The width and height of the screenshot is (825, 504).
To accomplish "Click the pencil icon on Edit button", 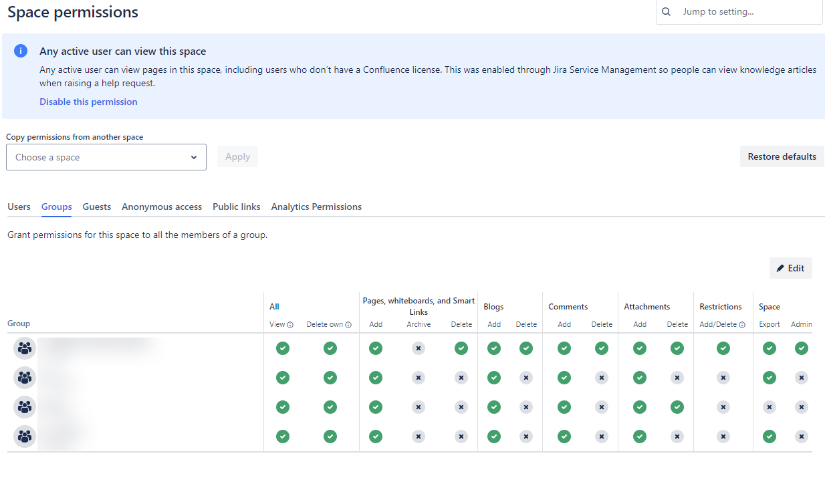I will click(780, 268).
